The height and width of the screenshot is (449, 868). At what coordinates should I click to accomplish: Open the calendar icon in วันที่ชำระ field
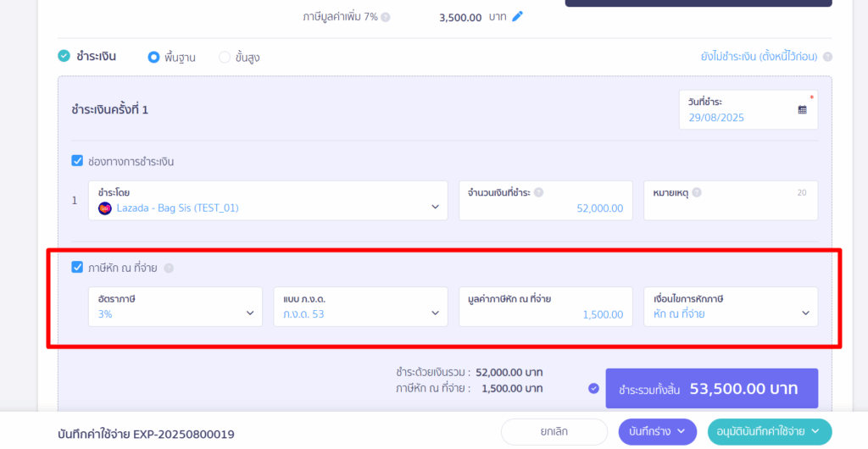pyautogui.click(x=802, y=109)
